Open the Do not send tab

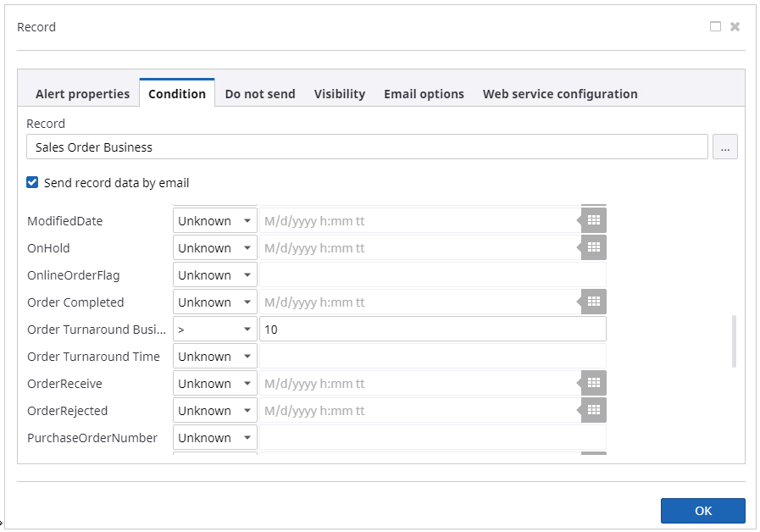click(260, 94)
